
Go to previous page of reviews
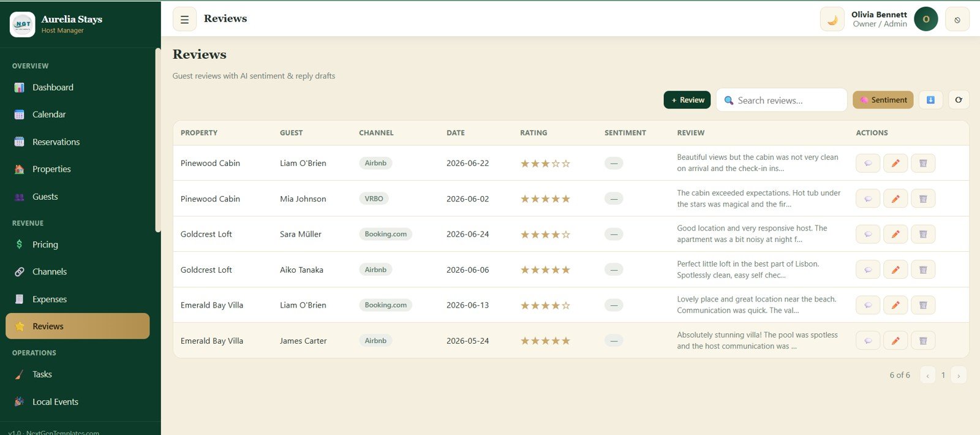pyautogui.click(x=927, y=375)
